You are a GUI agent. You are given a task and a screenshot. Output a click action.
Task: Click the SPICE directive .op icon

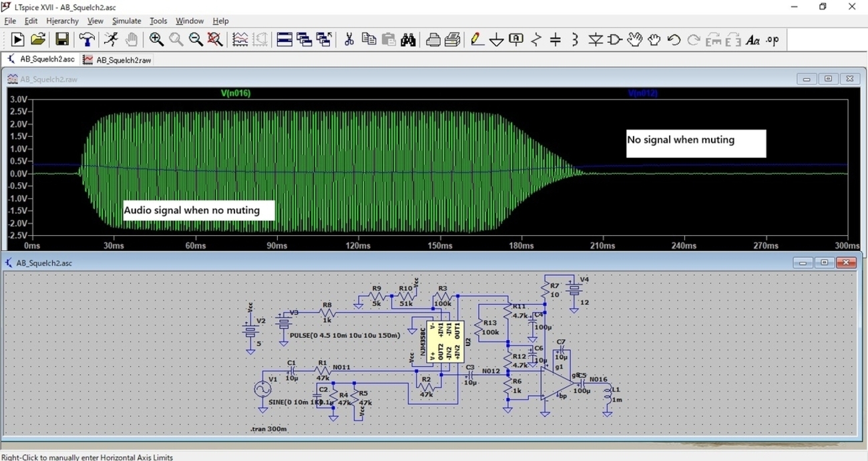(773, 40)
